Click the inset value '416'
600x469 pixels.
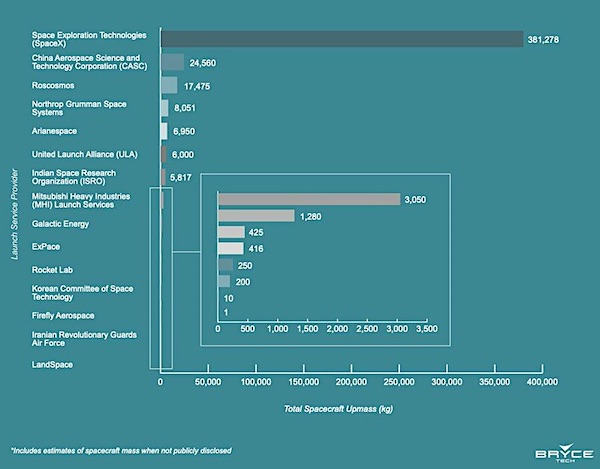pos(256,249)
